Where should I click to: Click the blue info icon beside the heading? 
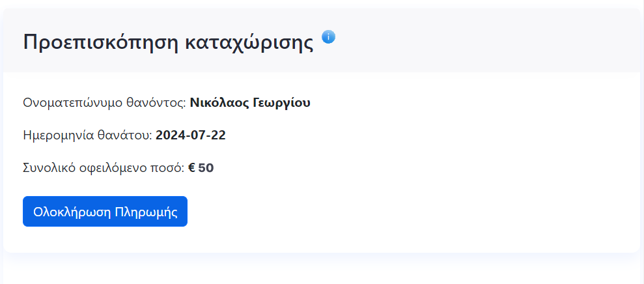(329, 37)
